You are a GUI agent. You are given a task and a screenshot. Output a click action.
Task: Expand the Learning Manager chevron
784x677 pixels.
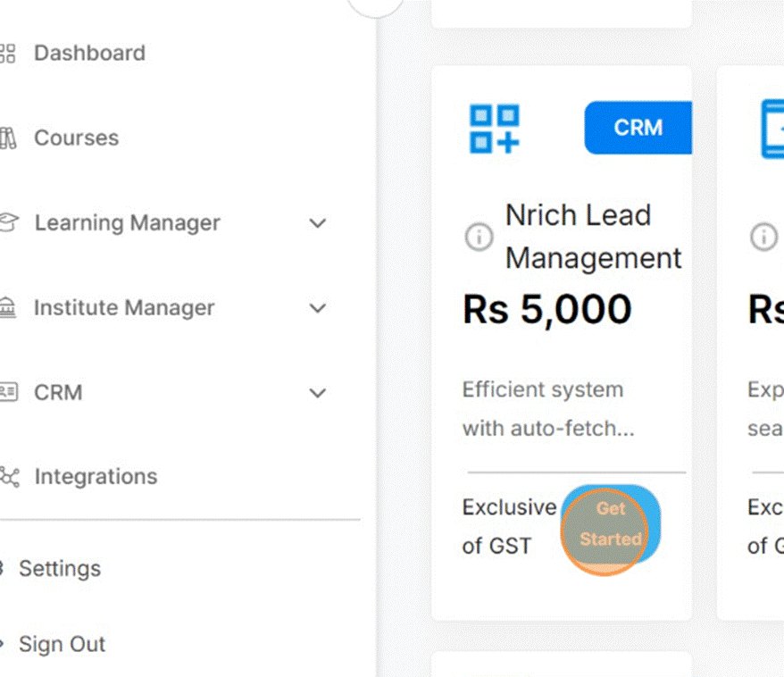[x=318, y=223]
